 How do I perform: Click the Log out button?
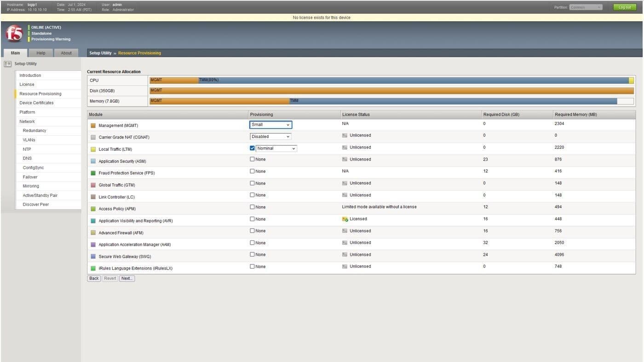point(624,7)
